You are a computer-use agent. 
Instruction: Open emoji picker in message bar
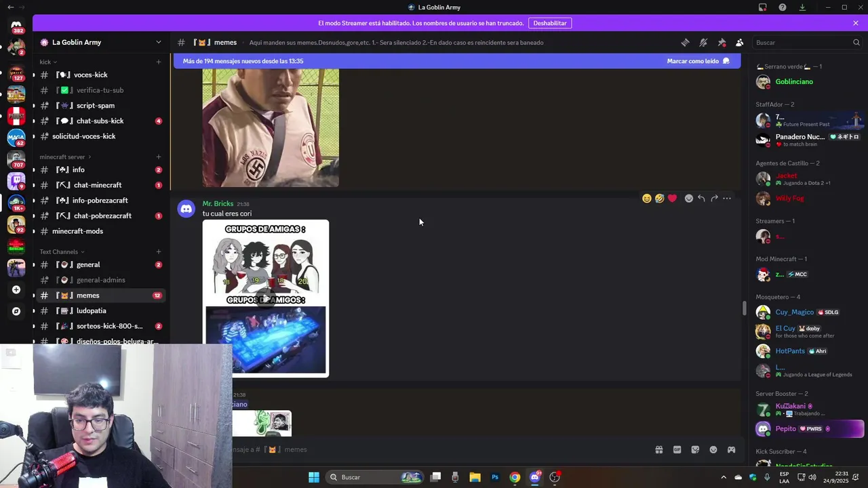pos(713,449)
